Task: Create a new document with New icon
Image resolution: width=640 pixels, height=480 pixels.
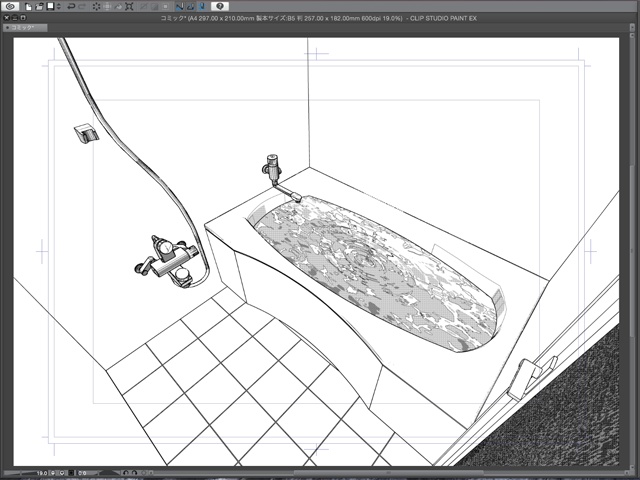Action: coord(28,7)
